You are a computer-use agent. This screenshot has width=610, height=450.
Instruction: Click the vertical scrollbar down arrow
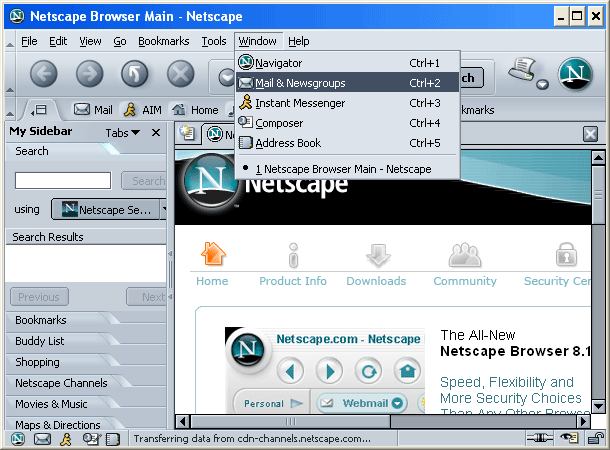pos(598,407)
